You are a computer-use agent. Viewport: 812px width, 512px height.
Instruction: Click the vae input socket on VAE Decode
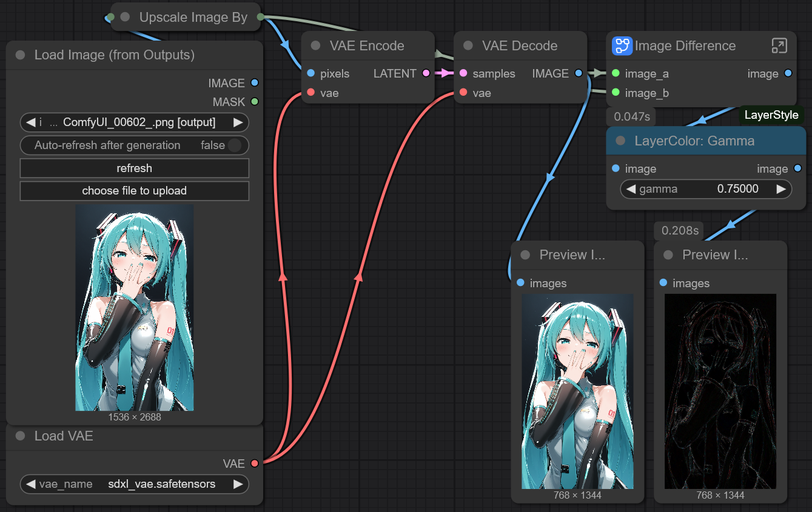[x=463, y=93]
